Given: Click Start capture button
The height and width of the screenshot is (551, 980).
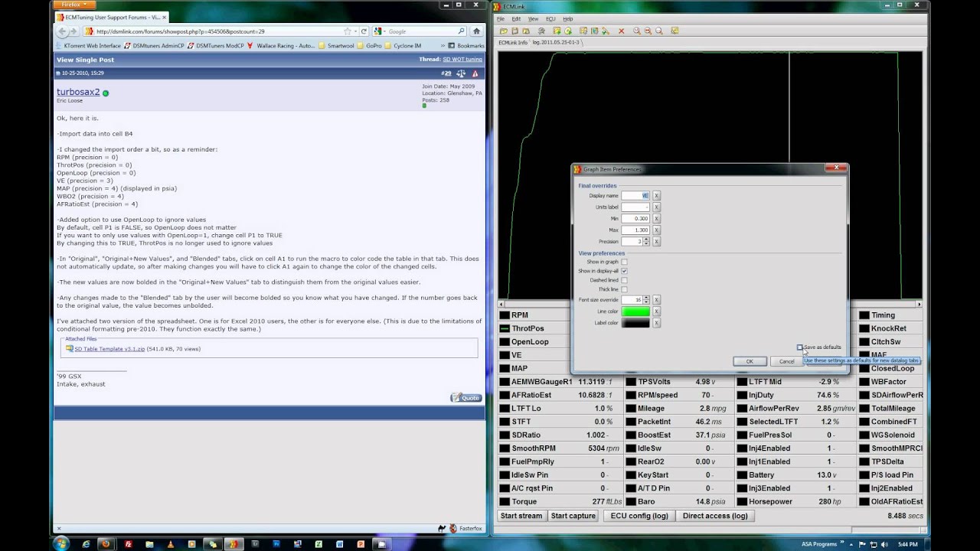Looking at the screenshot, I should coord(573,516).
